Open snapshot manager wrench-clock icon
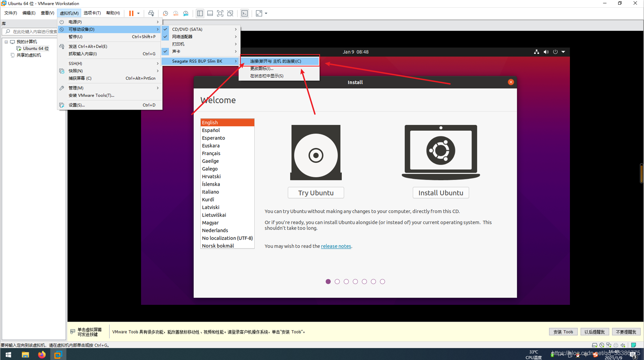Viewport: 644px width, 360px height. pyautogui.click(x=186, y=13)
